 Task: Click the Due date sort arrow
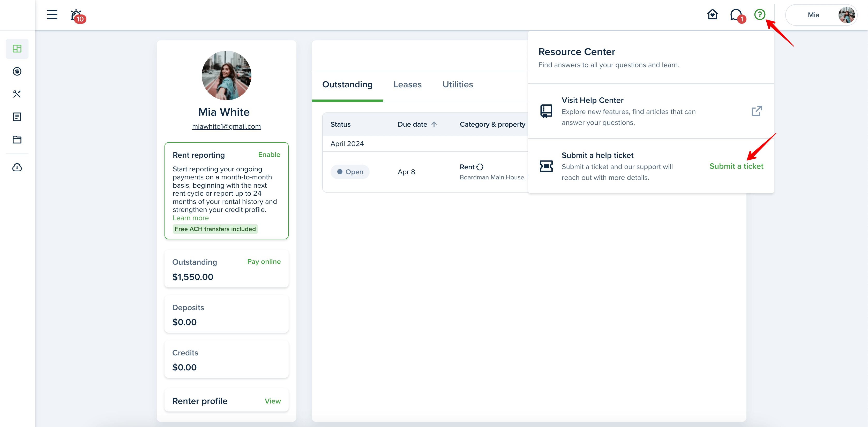pos(434,124)
